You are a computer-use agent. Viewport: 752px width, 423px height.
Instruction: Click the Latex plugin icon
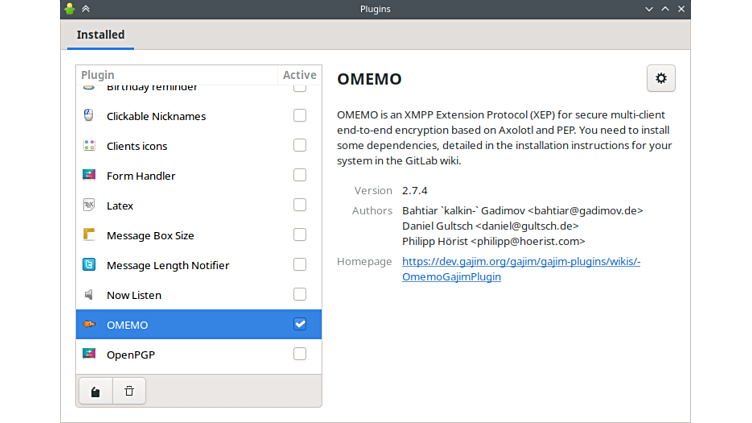click(88, 206)
